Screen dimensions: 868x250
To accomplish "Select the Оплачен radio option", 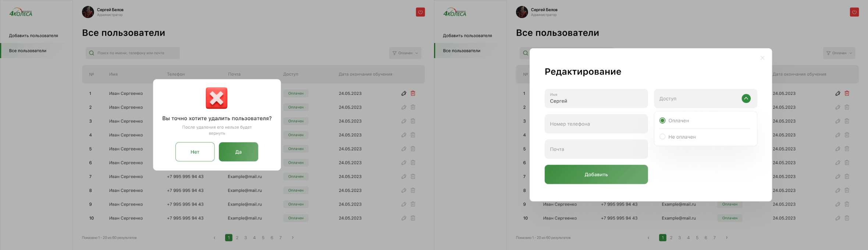I will point(662,121).
